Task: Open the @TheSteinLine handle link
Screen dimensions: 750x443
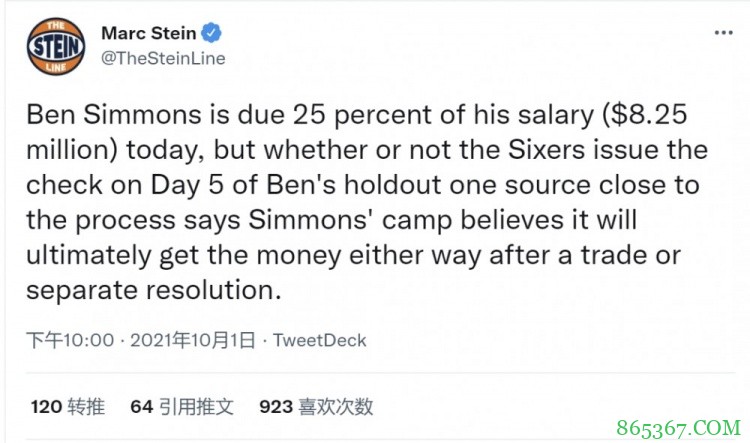Action: pos(163,58)
